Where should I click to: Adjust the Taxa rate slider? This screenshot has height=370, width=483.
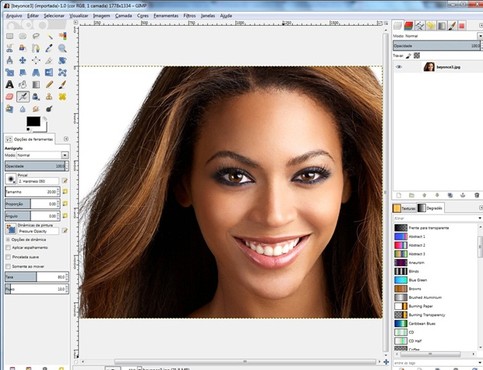pos(37,277)
